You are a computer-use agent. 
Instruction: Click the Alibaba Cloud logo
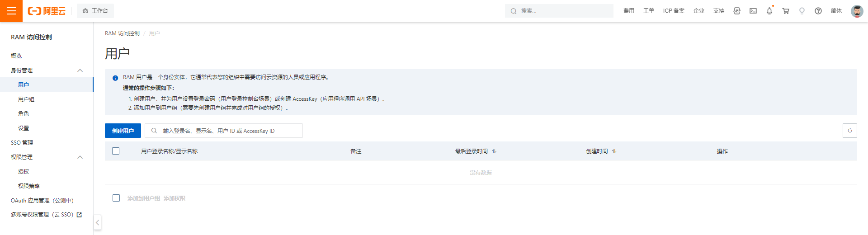pos(47,11)
